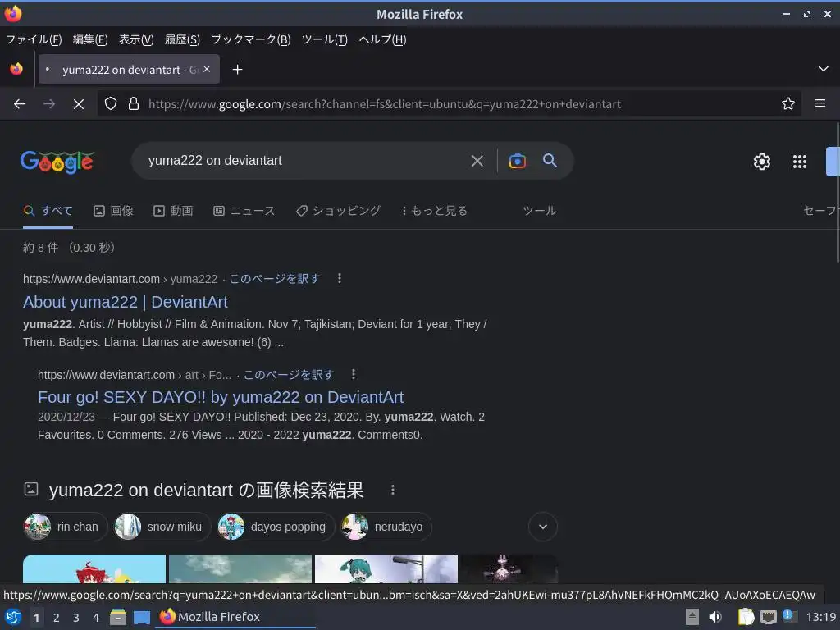Open 履歴(S) history menu
This screenshot has width=840, height=630.
182,39
